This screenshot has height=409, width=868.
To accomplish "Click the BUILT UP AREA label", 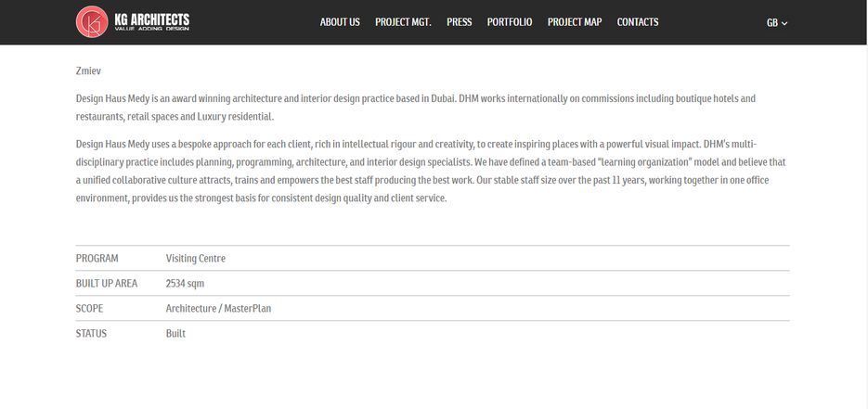I will click(106, 284).
